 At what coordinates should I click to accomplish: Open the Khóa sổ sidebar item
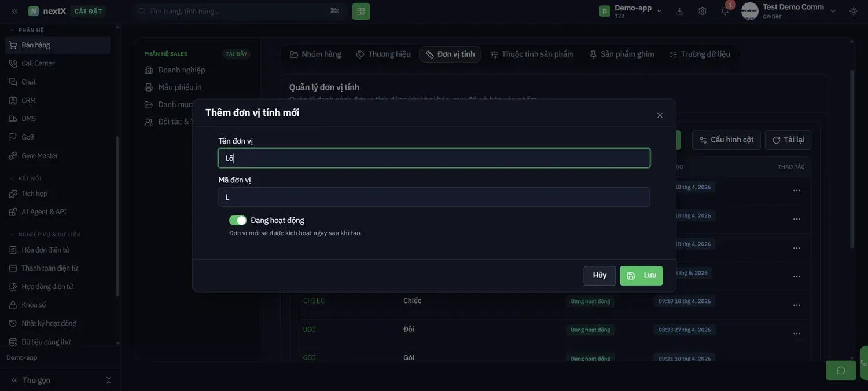tap(57, 305)
